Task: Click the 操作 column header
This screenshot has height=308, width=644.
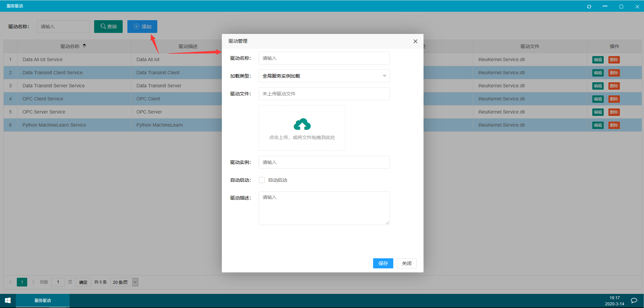Action: pyautogui.click(x=614, y=46)
